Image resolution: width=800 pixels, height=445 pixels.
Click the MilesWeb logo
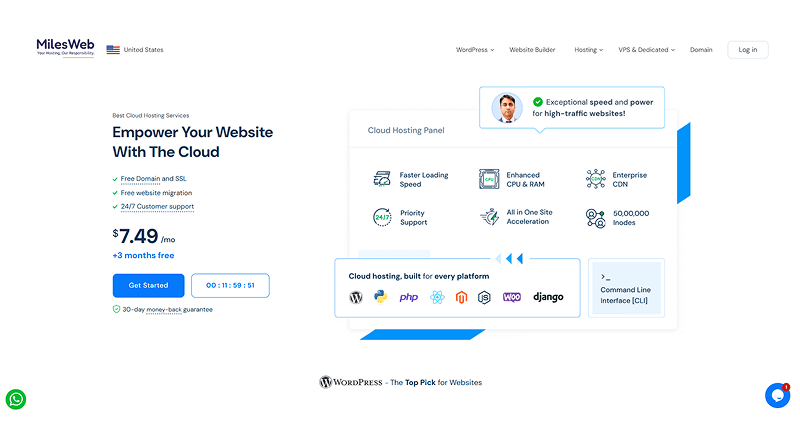pos(65,48)
